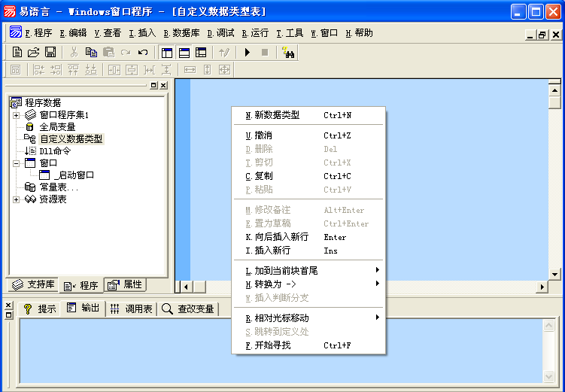Click the align right edges icon
Viewport: 565px width, 392px height.
[56, 69]
